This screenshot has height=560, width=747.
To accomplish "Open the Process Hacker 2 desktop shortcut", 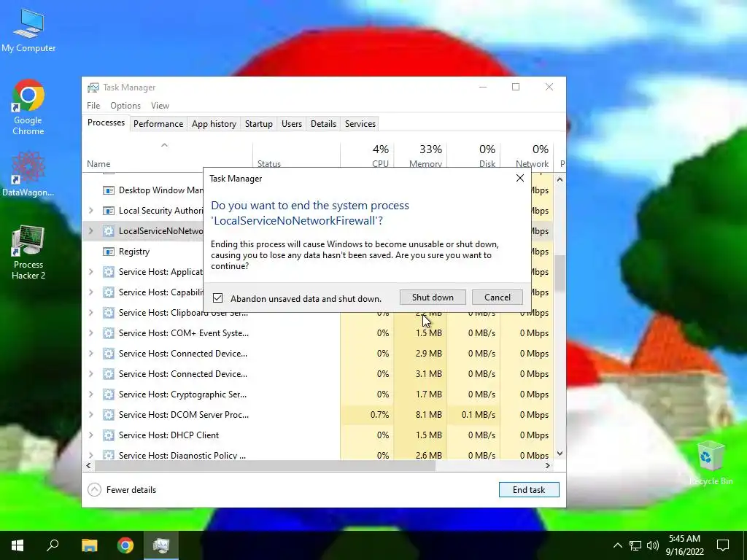I will pos(28,252).
